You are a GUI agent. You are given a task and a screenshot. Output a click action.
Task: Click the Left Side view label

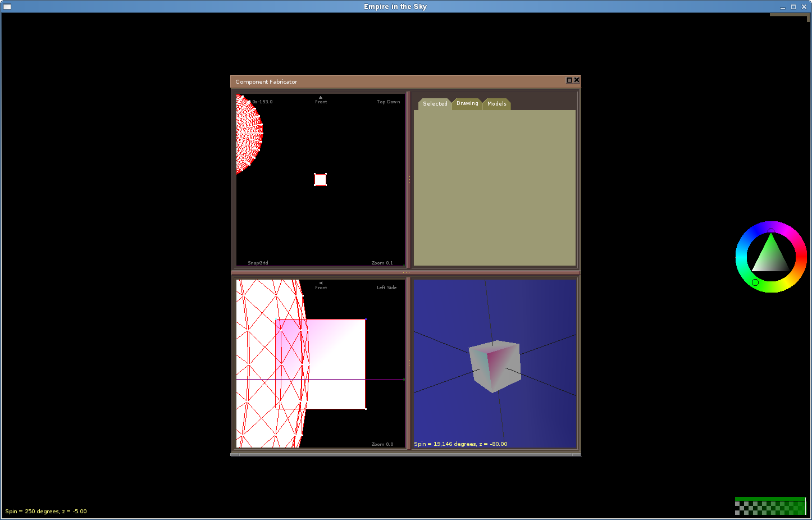386,288
